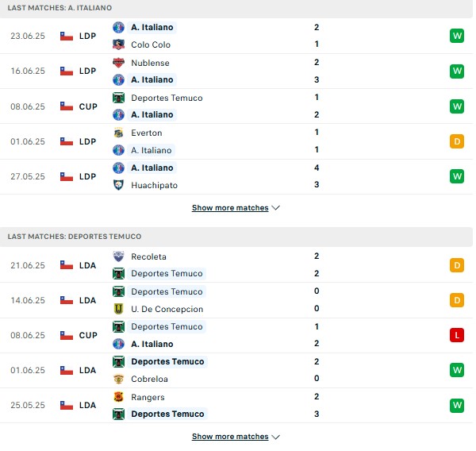The image size is (476, 451).
Task: Click the Nublense team crest icon
Action: point(118,63)
